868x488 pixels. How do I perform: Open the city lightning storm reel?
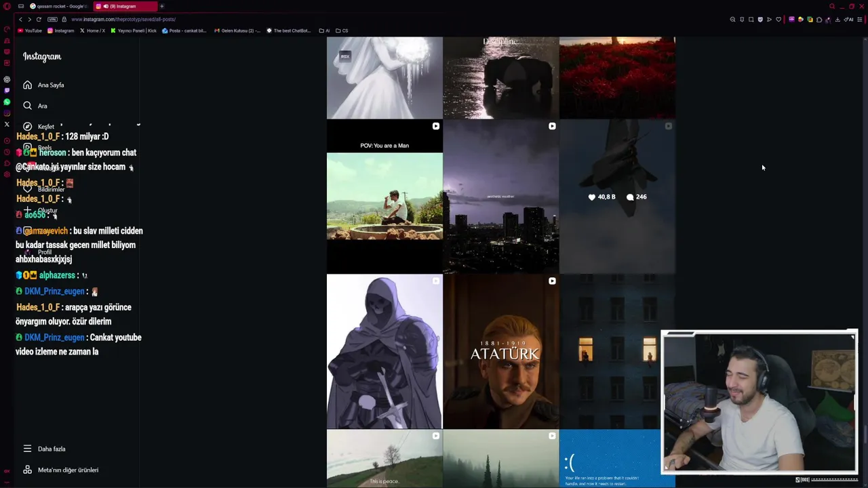coord(501,197)
